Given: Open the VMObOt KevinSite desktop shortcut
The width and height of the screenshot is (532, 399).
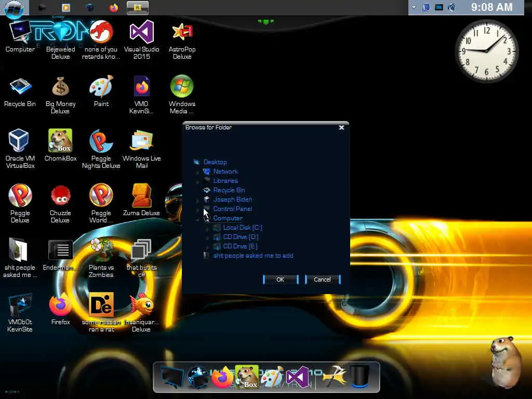Looking at the screenshot, I should coord(20,312).
